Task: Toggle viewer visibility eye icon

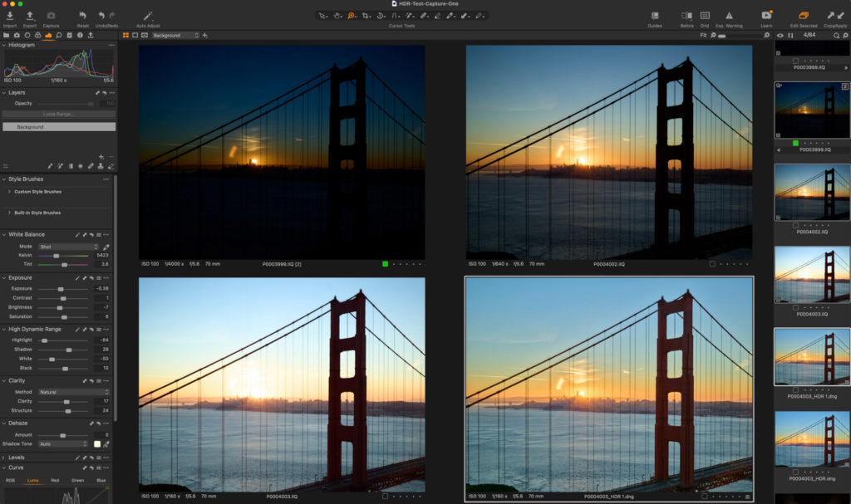Action: pos(780,35)
